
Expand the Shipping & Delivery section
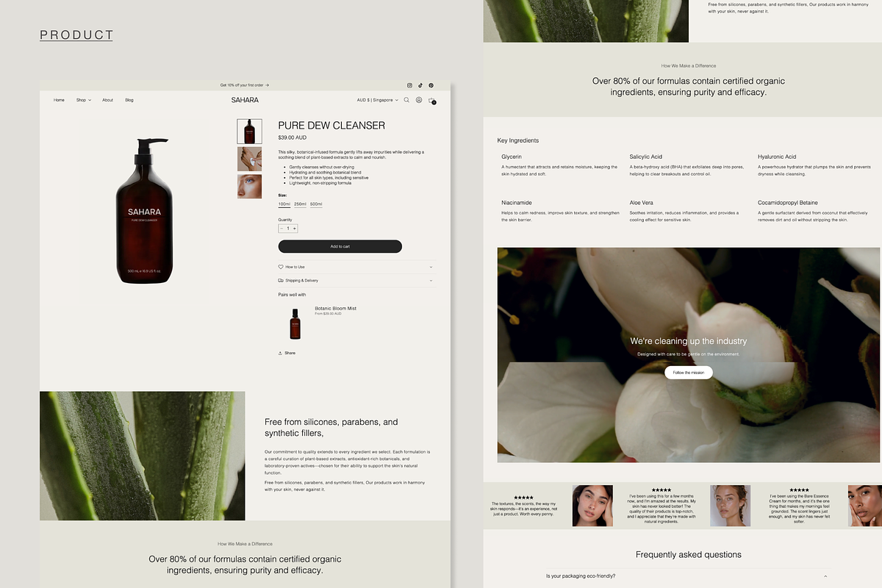point(356,280)
